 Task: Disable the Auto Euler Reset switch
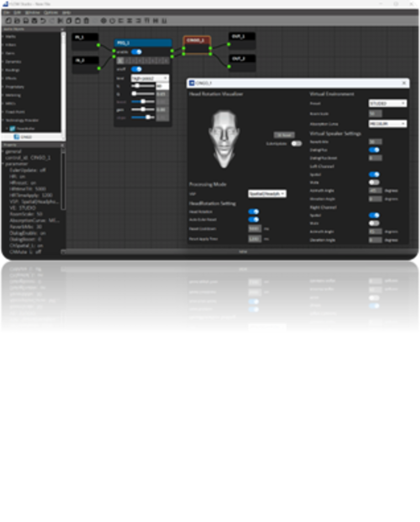(253, 220)
